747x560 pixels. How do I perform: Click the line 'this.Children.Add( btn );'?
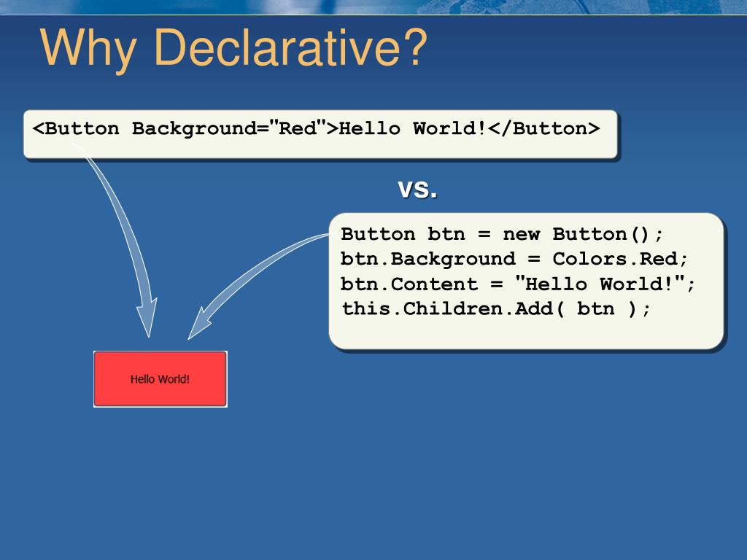(x=496, y=308)
